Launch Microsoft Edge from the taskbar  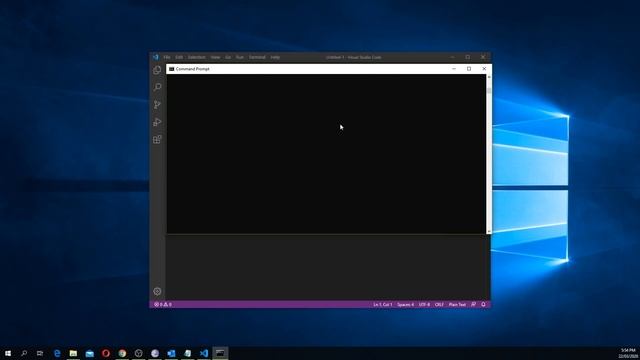[x=57, y=353]
